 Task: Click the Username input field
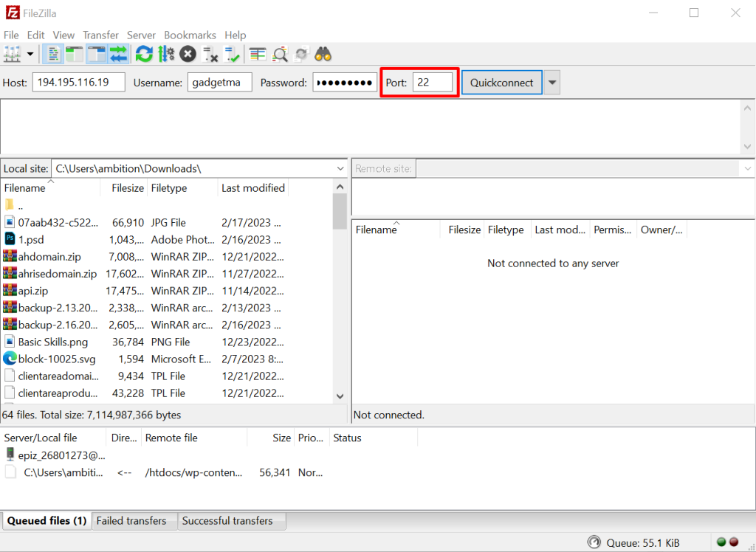click(x=220, y=83)
